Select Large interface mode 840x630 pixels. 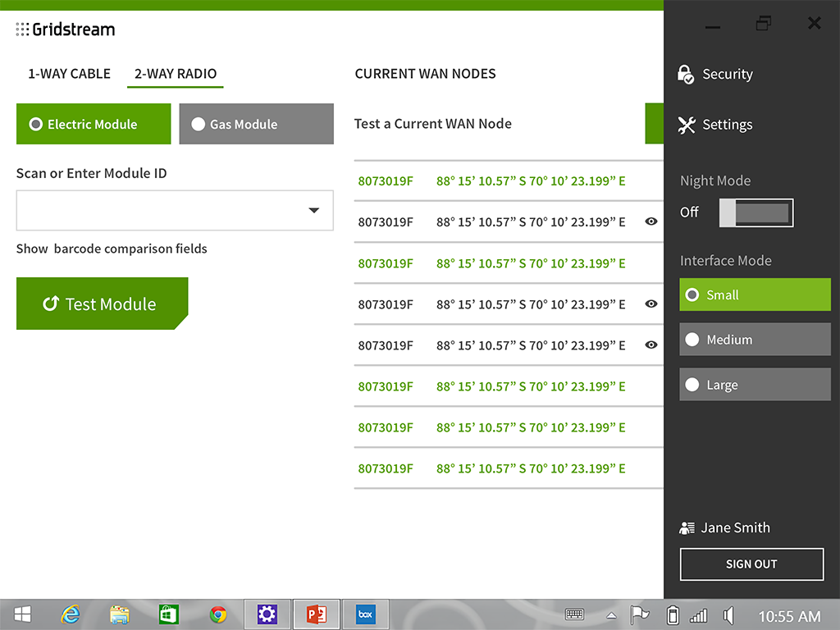pos(755,385)
